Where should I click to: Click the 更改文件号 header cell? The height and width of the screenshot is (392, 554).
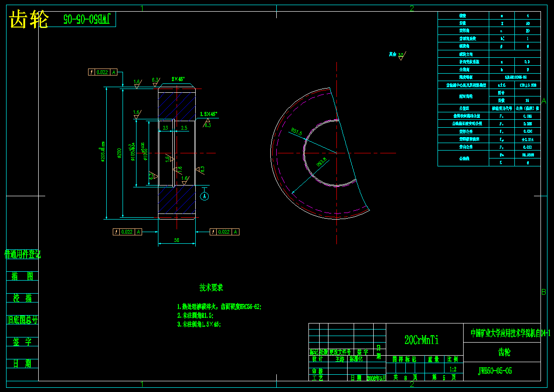[340, 352]
